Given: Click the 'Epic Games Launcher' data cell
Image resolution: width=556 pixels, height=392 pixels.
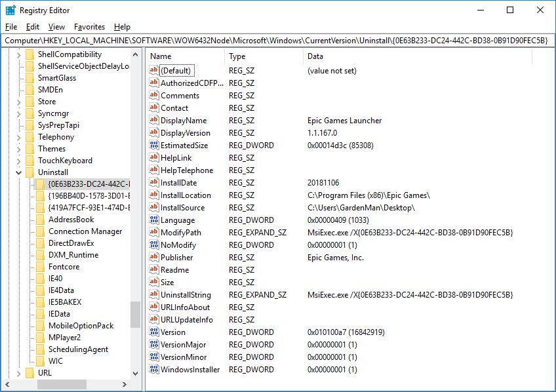Looking at the screenshot, I should click(344, 121).
